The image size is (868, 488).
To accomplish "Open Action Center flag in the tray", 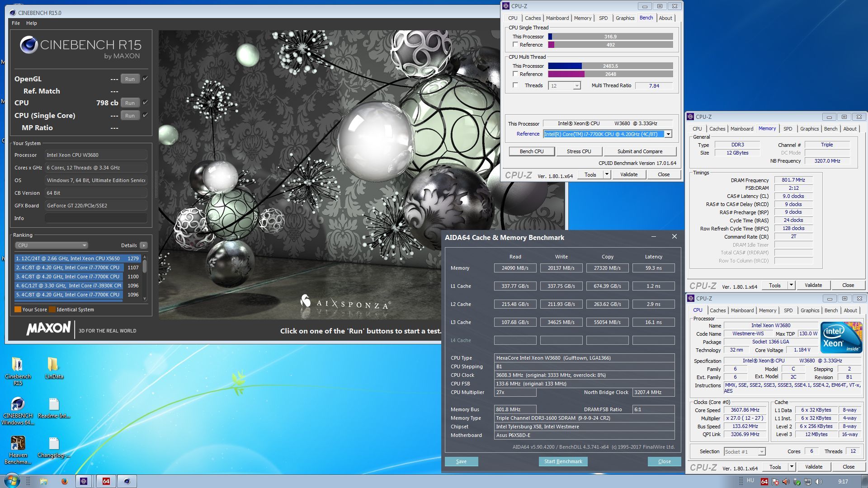I will 775,482.
